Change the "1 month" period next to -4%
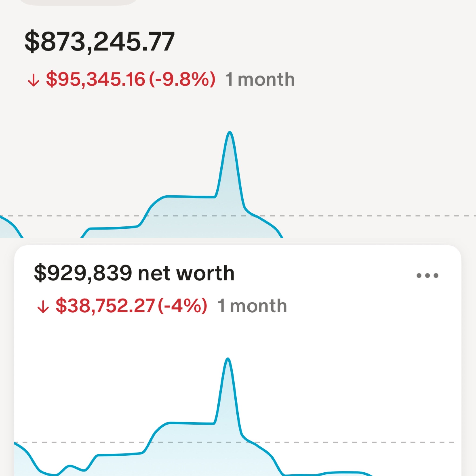476x476 pixels. (x=252, y=306)
